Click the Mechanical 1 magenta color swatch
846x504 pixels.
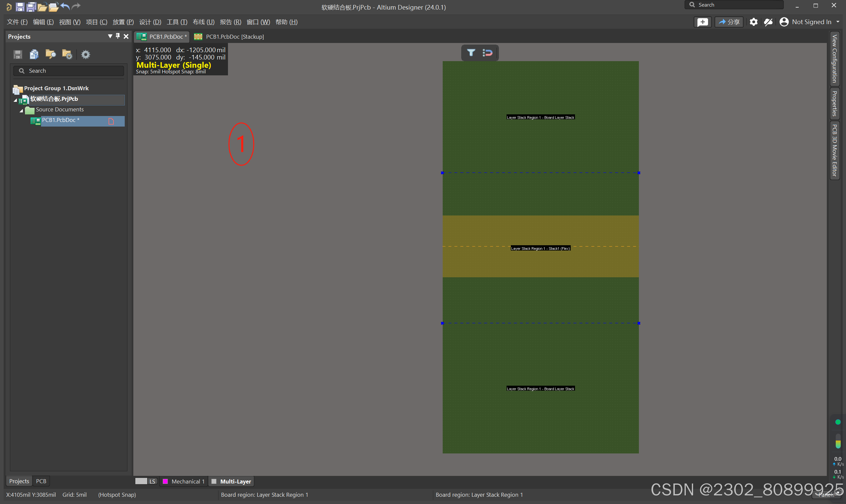point(165,481)
